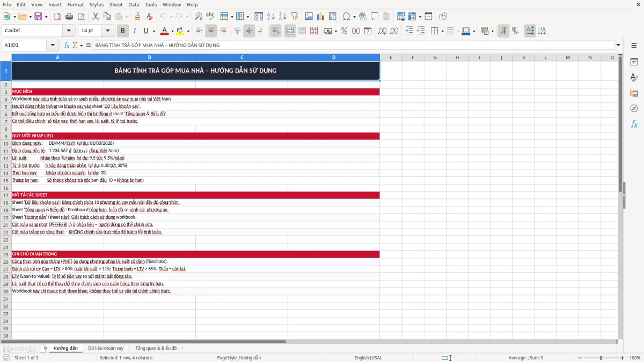The width and height of the screenshot is (644, 362).
Task: Toggle Center Horizontally alignment
Action: pyautogui.click(x=211, y=31)
